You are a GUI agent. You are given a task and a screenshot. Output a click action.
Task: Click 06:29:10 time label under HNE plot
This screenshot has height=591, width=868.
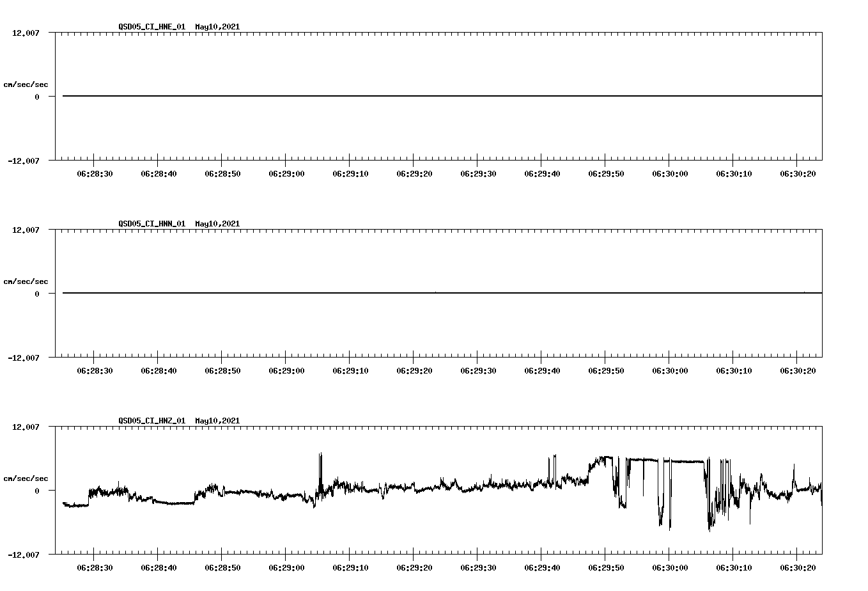350,173
